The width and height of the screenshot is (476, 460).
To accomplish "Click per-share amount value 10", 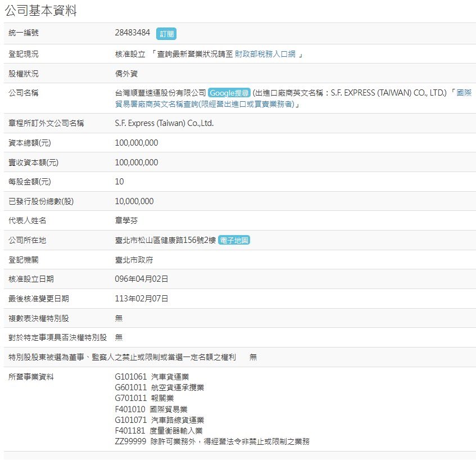I will click(119, 182).
